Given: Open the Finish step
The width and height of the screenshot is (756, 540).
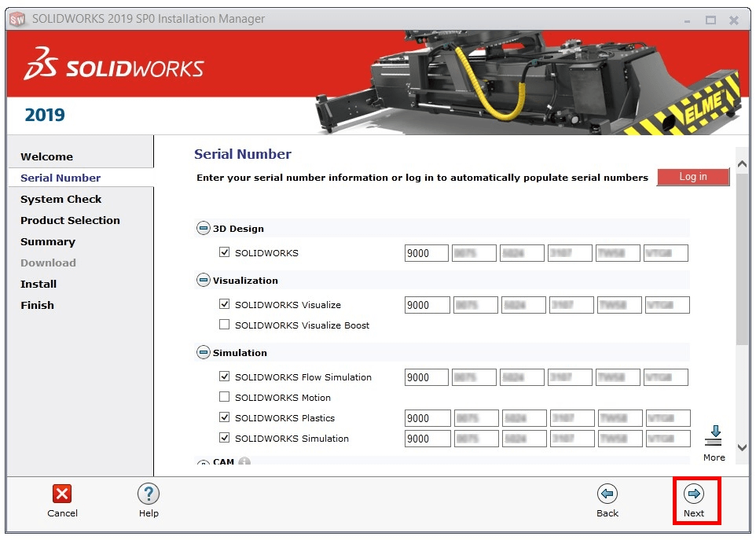Looking at the screenshot, I should [x=37, y=305].
